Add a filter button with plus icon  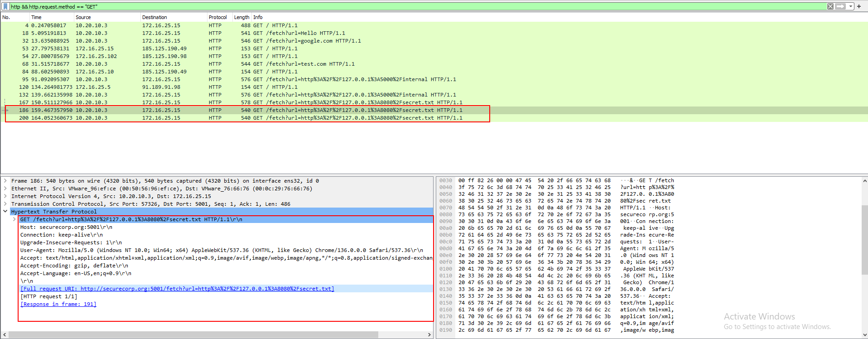pyautogui.click(x=859, y=6)
